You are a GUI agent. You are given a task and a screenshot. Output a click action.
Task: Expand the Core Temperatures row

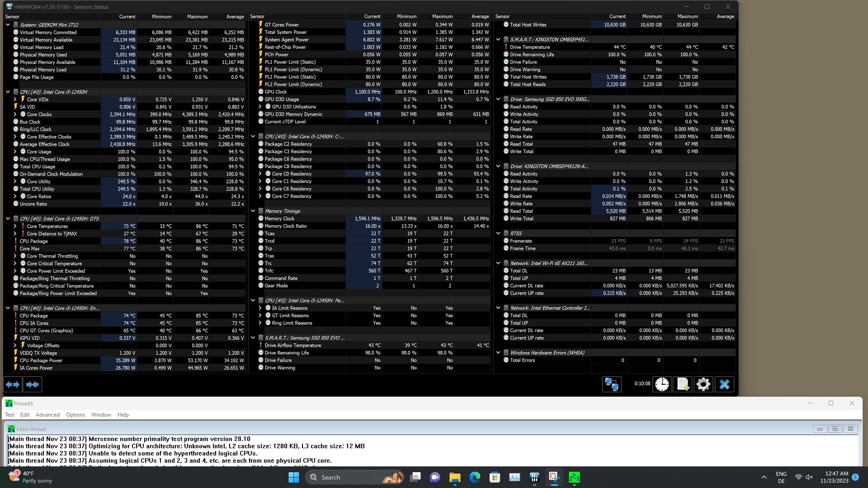pyautogui.click(x=15, y=226)
